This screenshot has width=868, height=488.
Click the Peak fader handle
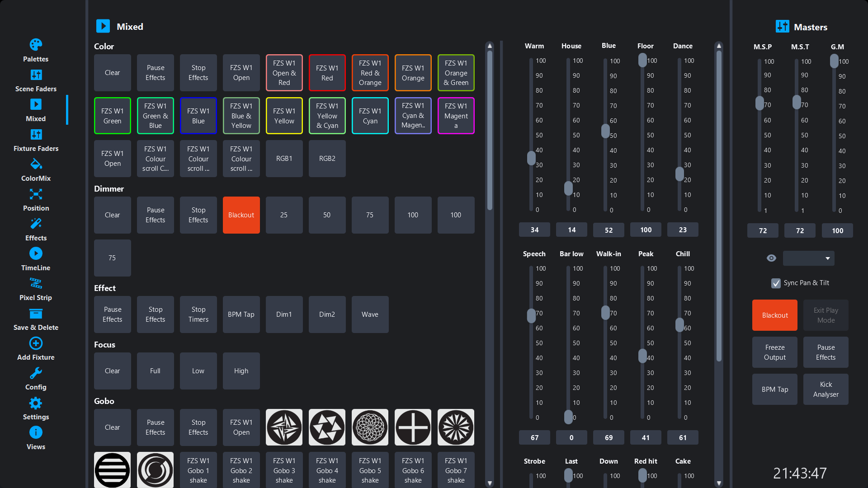(642, 356)
